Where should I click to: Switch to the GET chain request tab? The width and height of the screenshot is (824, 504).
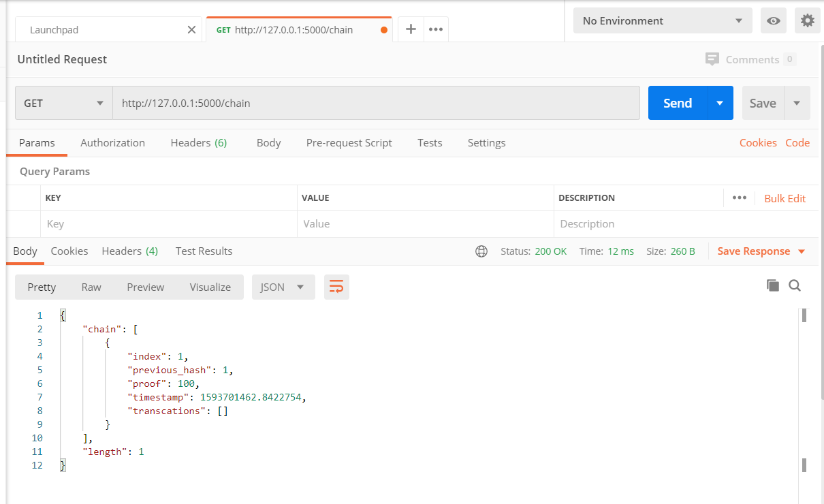[x=299, y=30]
